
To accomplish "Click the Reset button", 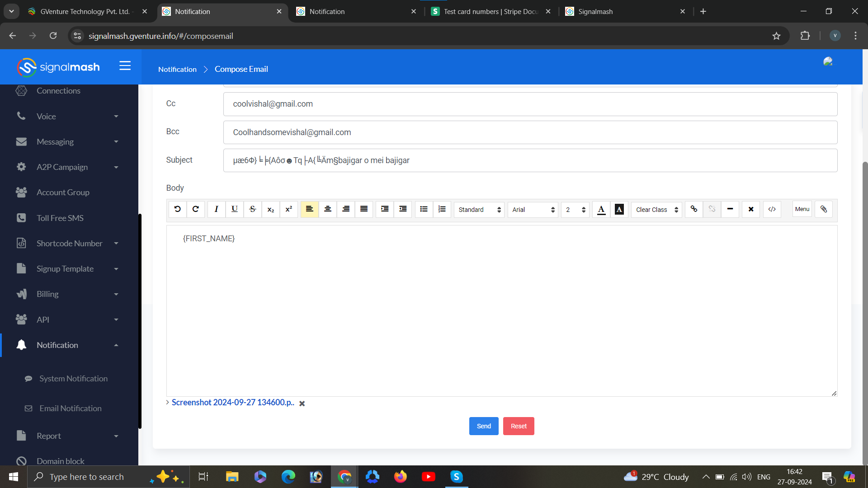I will (519, 426).
